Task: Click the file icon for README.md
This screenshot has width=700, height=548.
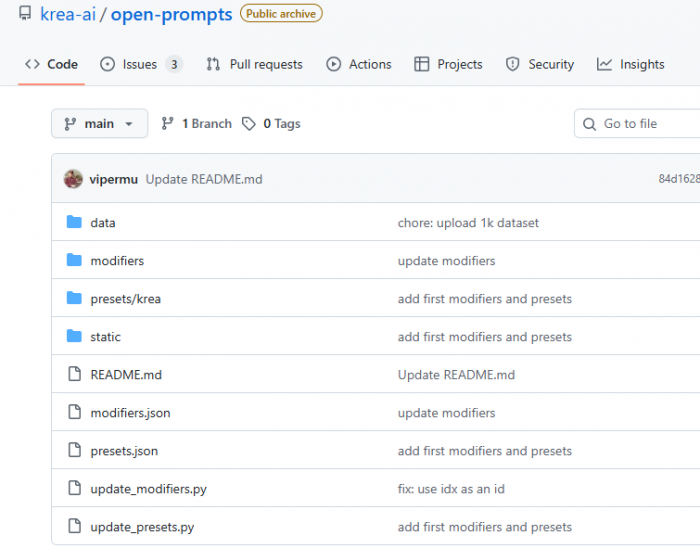Action: [x=75, y=374]
